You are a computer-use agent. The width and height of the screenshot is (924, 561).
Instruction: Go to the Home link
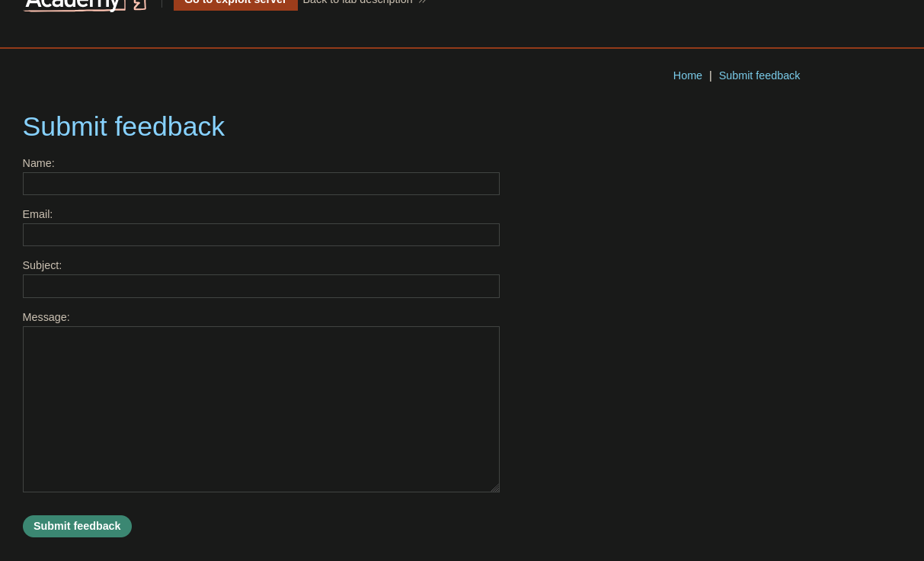pos(687,75)
